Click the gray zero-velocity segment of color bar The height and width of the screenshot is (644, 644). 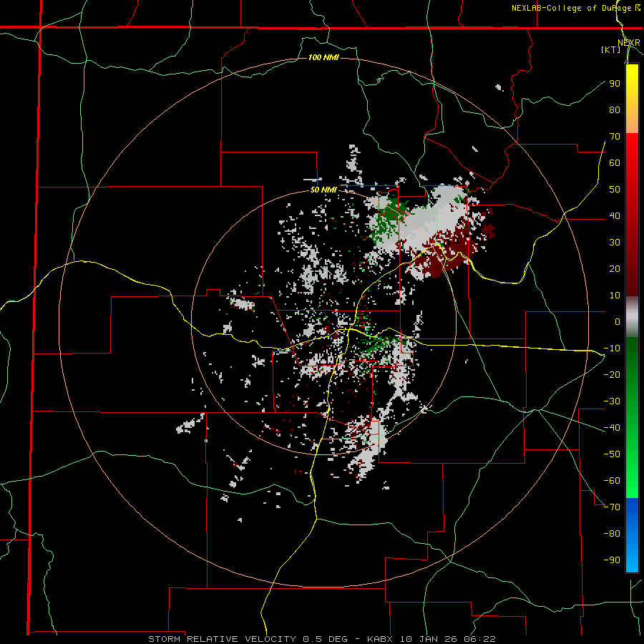click(x=632, y=317)
